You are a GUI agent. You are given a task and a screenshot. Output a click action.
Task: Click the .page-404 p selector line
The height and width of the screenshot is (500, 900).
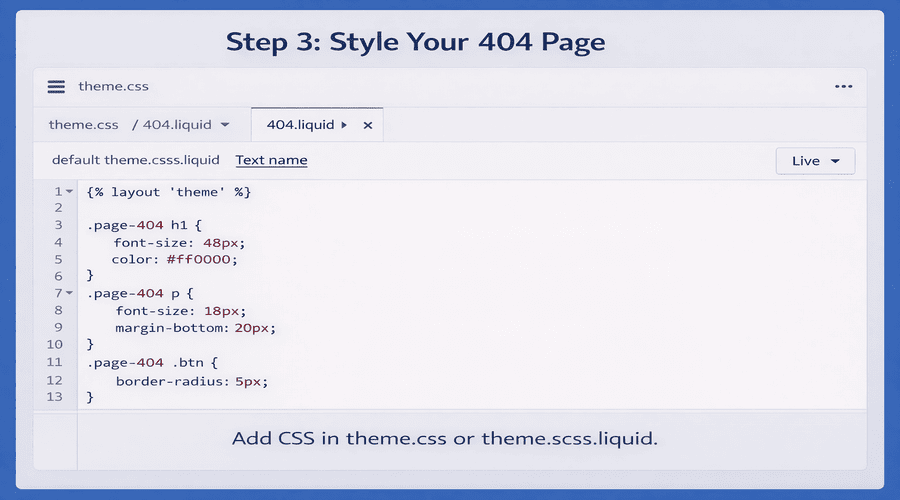[x=140, y=293]
